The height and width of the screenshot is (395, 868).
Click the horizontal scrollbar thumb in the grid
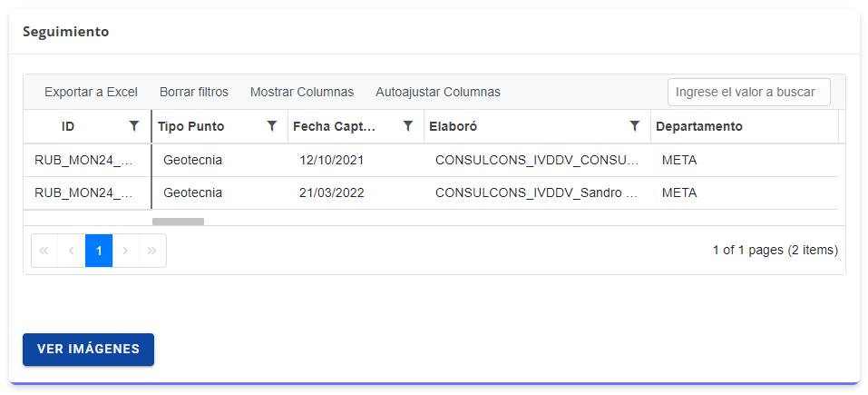pyautogui.click(x=178, y=221)
